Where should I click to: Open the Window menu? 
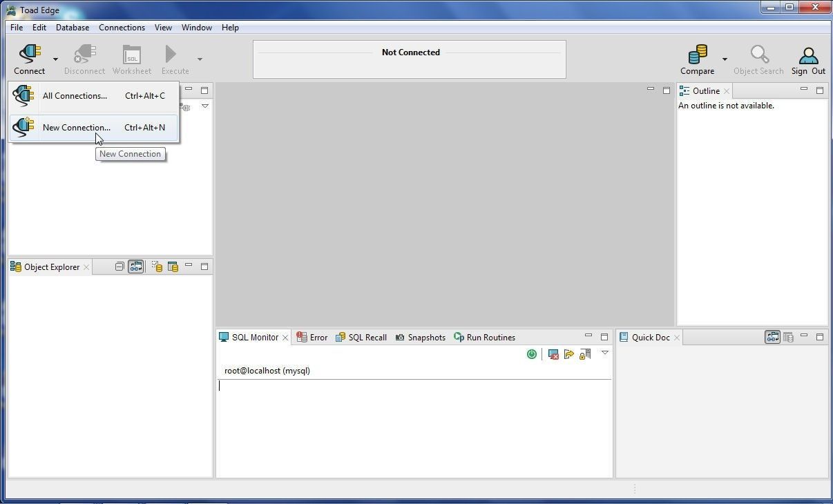coord(197,28)
